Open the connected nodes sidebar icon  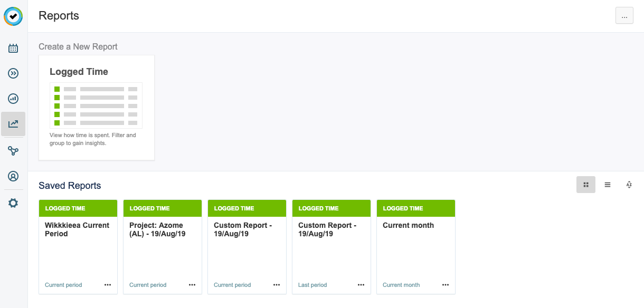(x=13, y=151)
